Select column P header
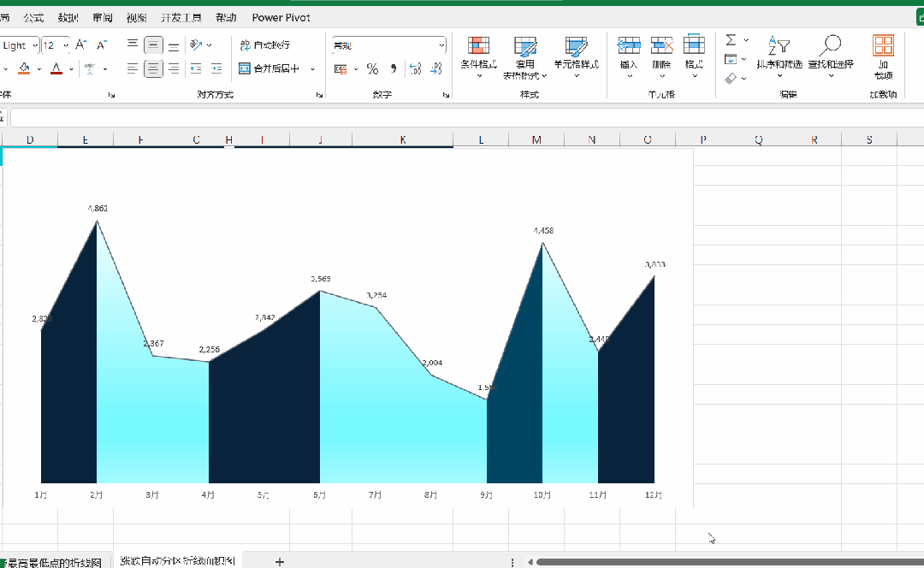This screenshot has width=924, height=568. (x=703, y=139)
